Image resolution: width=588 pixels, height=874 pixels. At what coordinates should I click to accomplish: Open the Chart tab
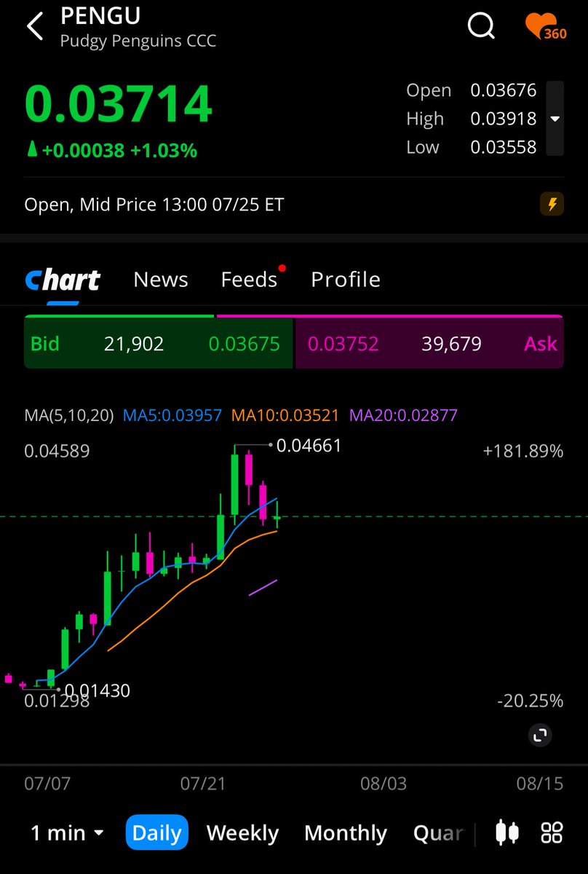(63, 280)
